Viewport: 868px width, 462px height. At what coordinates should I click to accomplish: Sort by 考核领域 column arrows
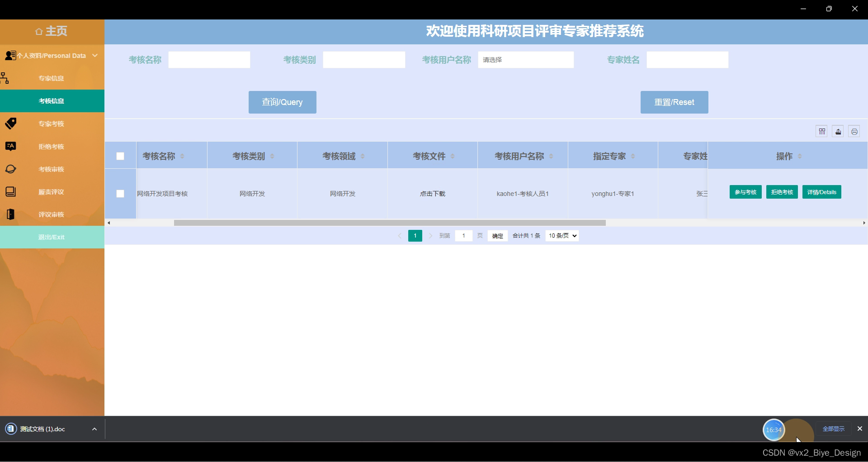click(x=363, y=156)
